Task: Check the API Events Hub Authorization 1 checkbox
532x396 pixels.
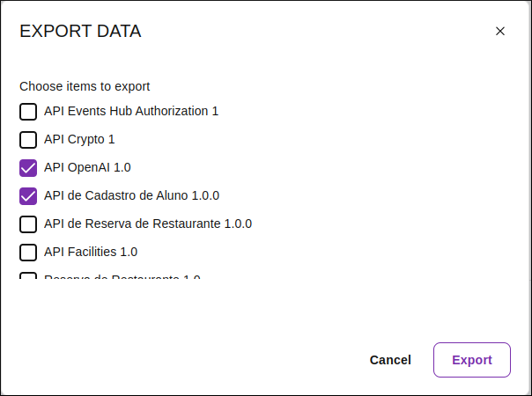Action: pyautogui.click(x=28, y=111)
